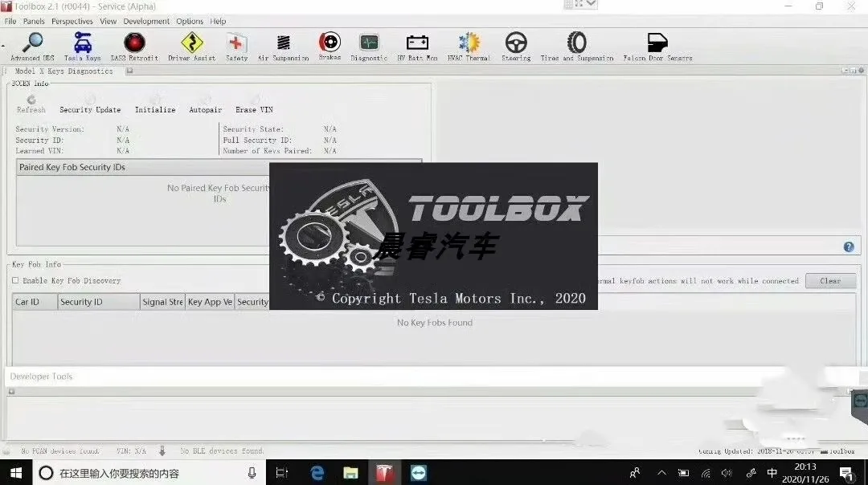868x485 pixels.
Task: Click the Signal Stre column header
Action: pos(162,302)
